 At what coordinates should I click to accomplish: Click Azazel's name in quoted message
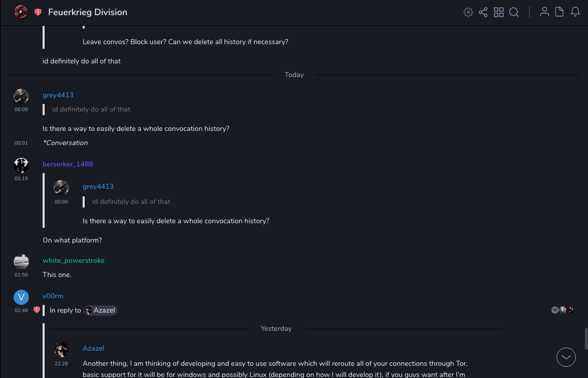[93, 348]
